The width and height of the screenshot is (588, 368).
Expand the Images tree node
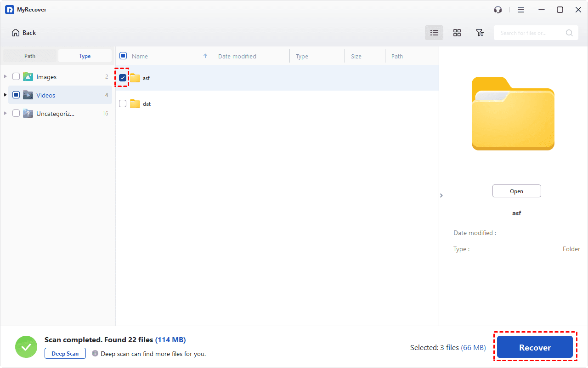tap(6, 77)
